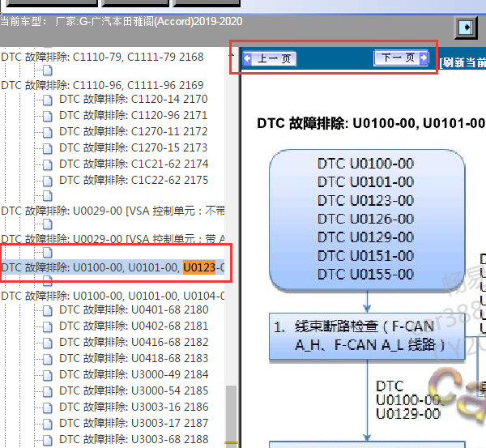Click document icon beside C1120-96 2171

48,116
